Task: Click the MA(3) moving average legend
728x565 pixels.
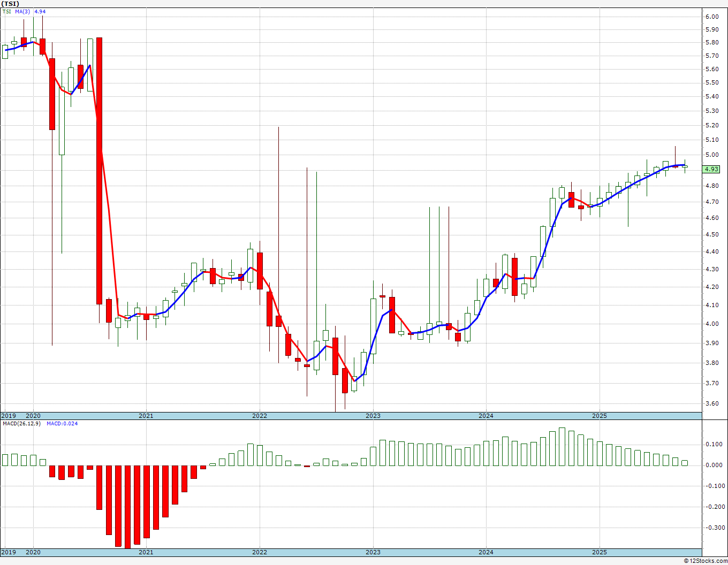Action: click(22, 11)
